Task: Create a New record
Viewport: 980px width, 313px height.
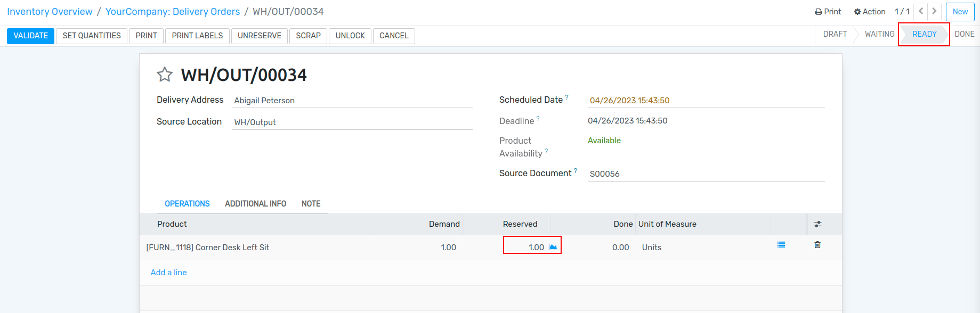Action: 960,12
